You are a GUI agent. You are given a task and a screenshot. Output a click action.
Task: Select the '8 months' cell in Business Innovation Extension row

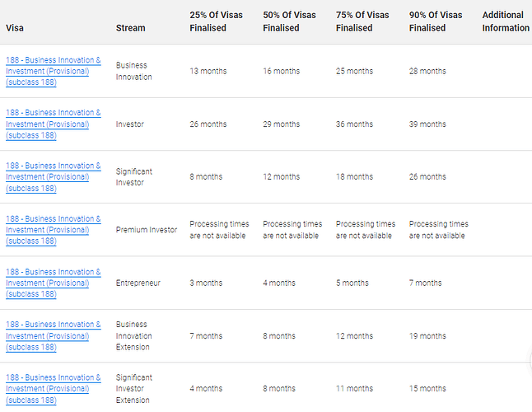click(279, 336)
